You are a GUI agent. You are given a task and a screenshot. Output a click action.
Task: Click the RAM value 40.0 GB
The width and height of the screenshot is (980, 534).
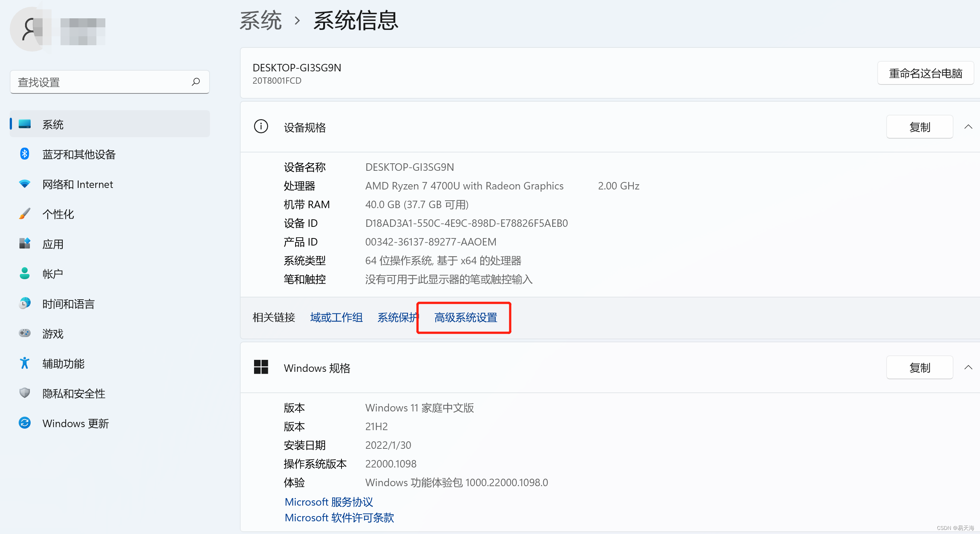(x=417, y=204)
